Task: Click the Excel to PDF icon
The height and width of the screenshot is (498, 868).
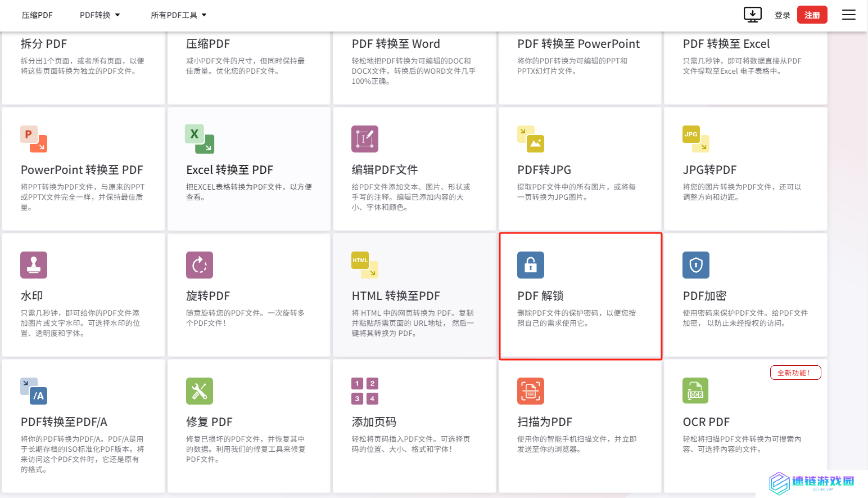Action: point(200,139)
